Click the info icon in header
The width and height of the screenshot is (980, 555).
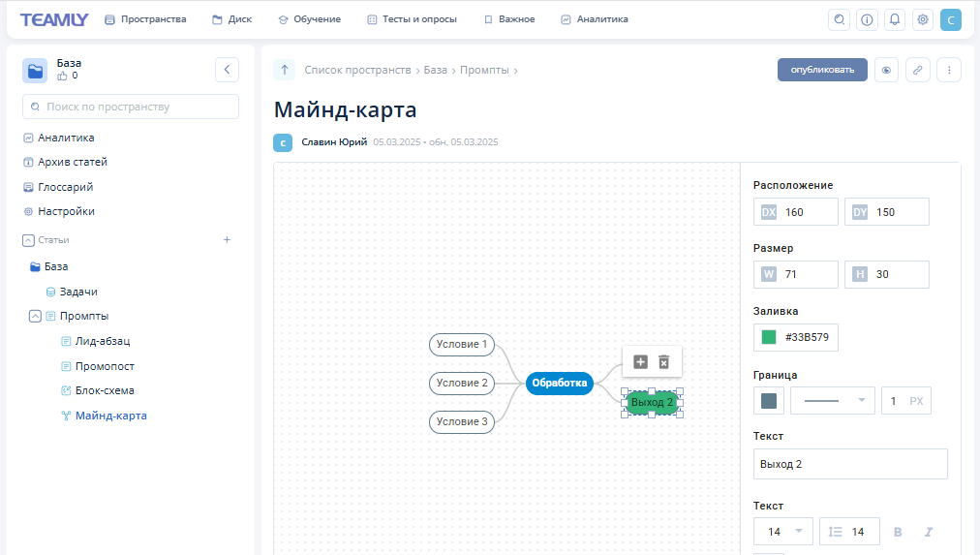click(x=867, y=19)
